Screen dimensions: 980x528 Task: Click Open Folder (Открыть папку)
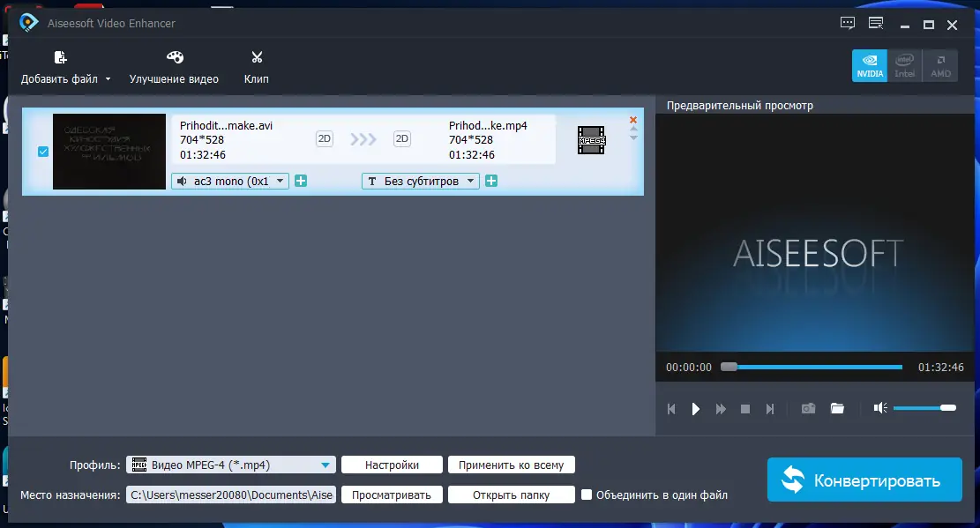click(512, 495)
